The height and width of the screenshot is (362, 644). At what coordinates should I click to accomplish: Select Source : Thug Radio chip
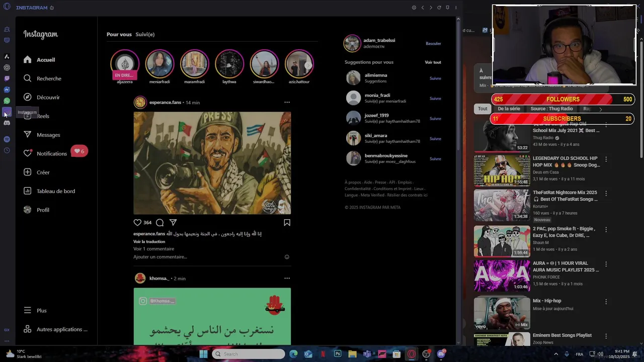click(551, 109)
